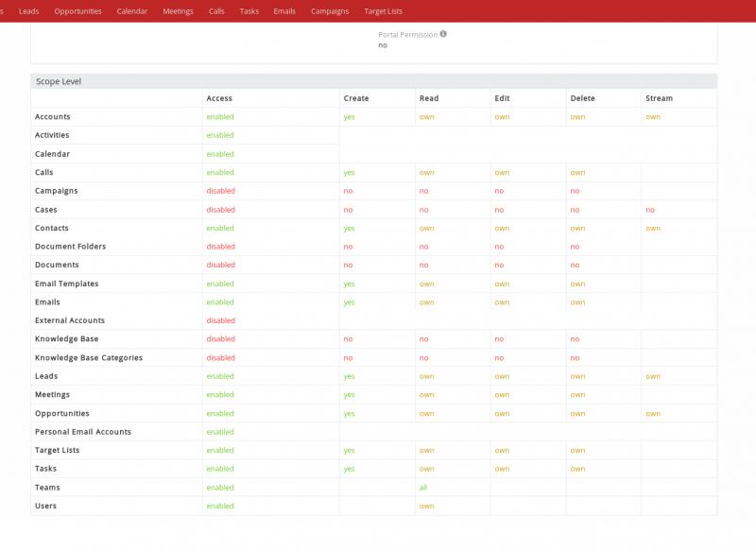
Task: Click the Personal Email Accounts row label
Action: tap(83, 432)
